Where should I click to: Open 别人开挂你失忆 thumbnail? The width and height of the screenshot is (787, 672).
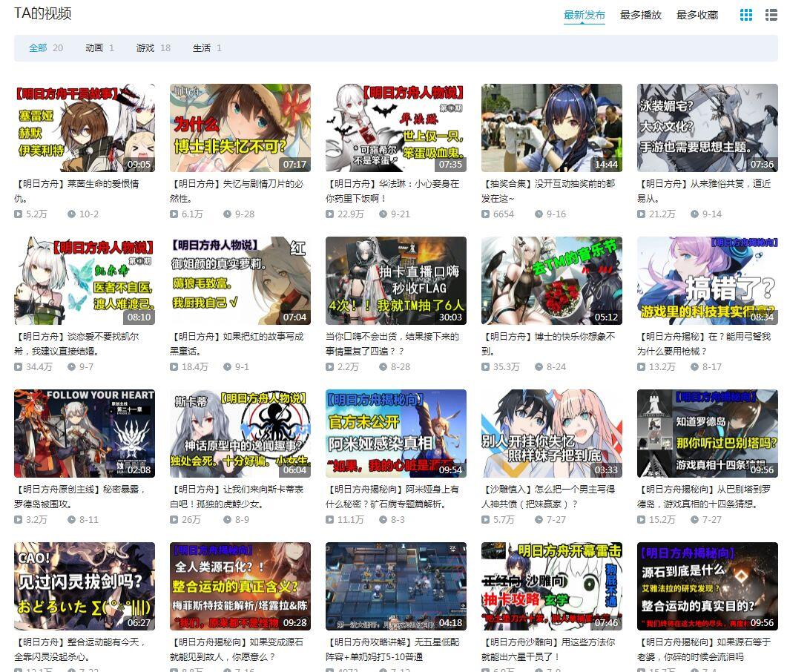coord(552,433)
